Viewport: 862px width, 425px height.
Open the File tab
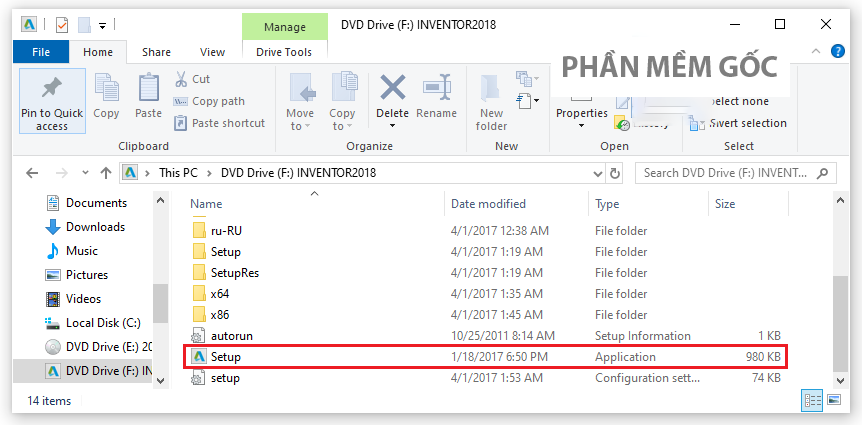coord(41,52)
